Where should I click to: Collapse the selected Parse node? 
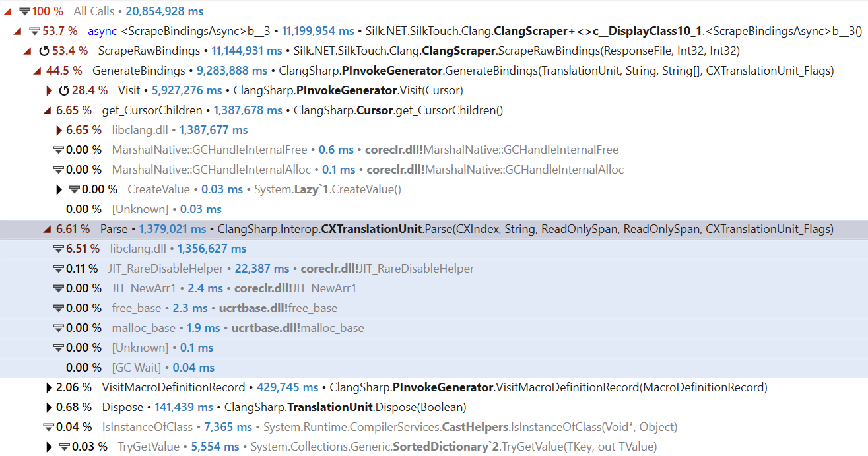48,229
